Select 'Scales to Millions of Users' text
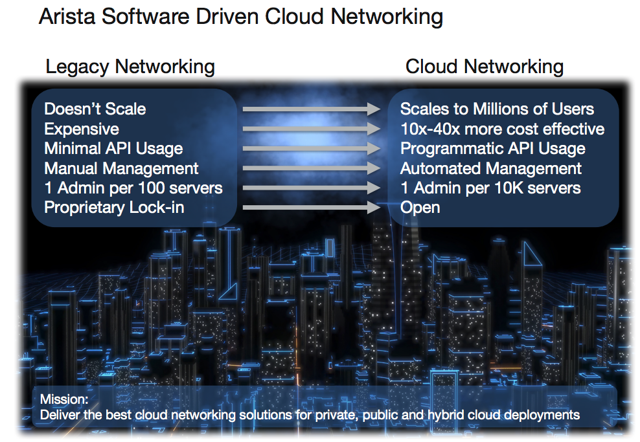The height and width of the screenshot is (442, 640). tap(497, 109)
